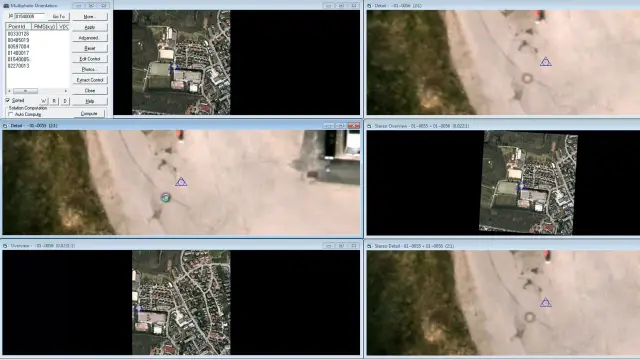Click the R button beside the Sorted checkbox
This screenshot has height=360, width=640.
coord(54,101)
